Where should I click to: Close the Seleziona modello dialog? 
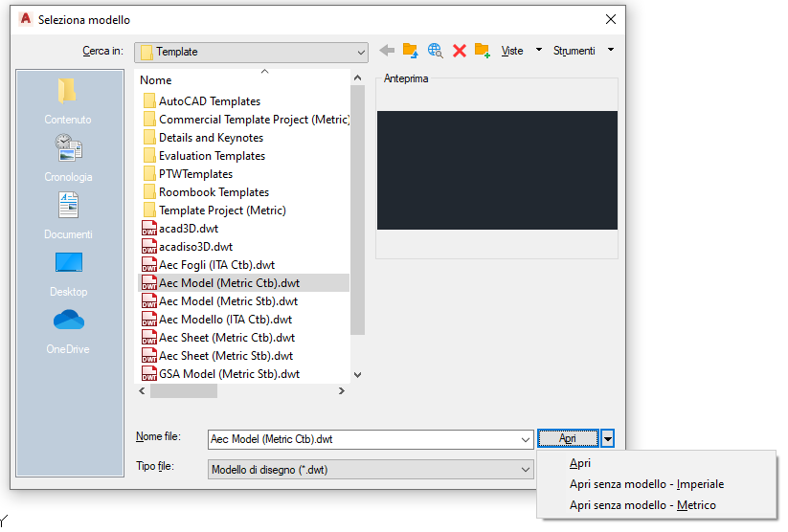tap(611, 19)
